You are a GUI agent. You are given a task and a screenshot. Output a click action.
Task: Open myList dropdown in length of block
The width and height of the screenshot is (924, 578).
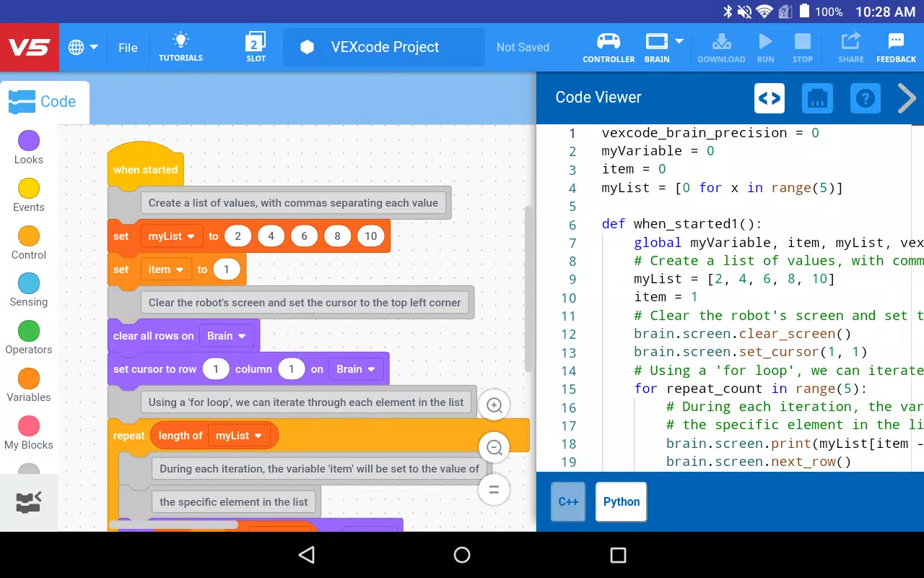[238, 436]
